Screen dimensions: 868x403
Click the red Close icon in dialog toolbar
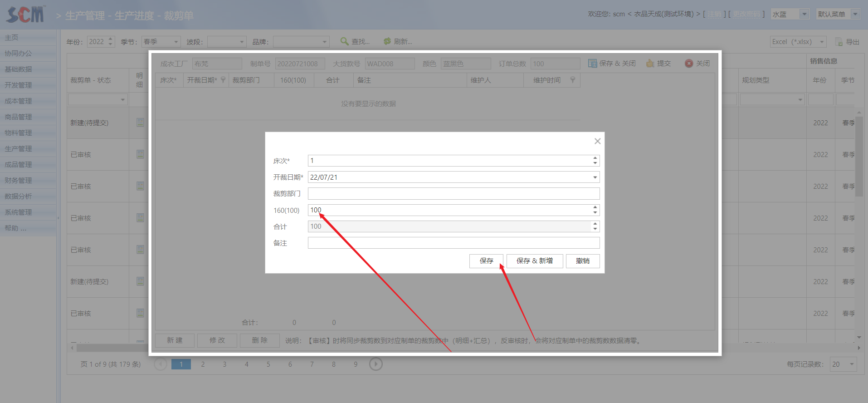pos(689,64)
